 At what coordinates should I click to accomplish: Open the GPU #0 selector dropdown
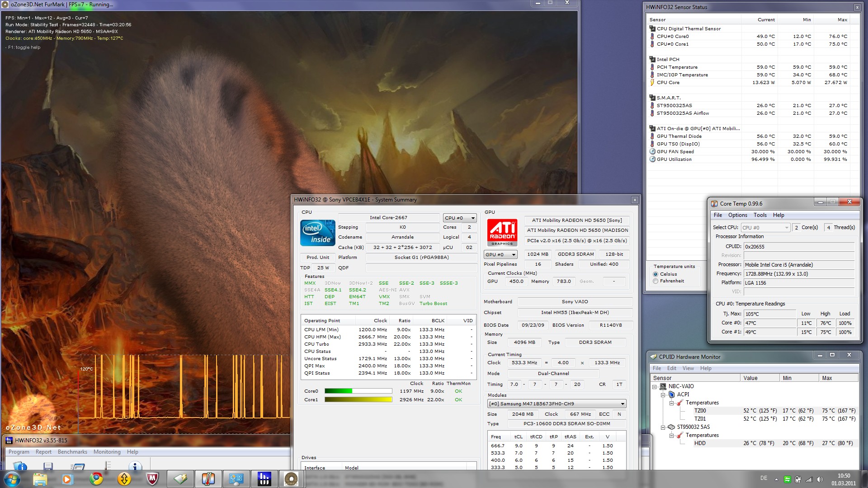click(500, 254)
